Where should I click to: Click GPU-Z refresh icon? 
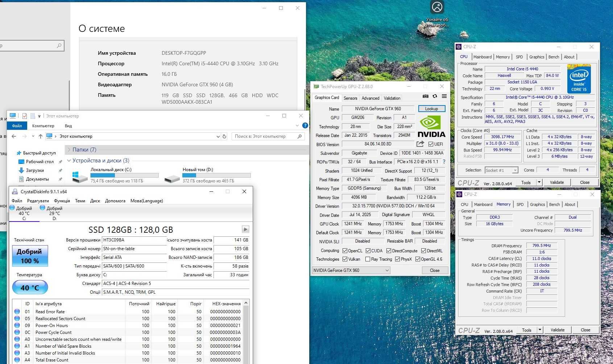pyautogui.click(x=435, y=96)
